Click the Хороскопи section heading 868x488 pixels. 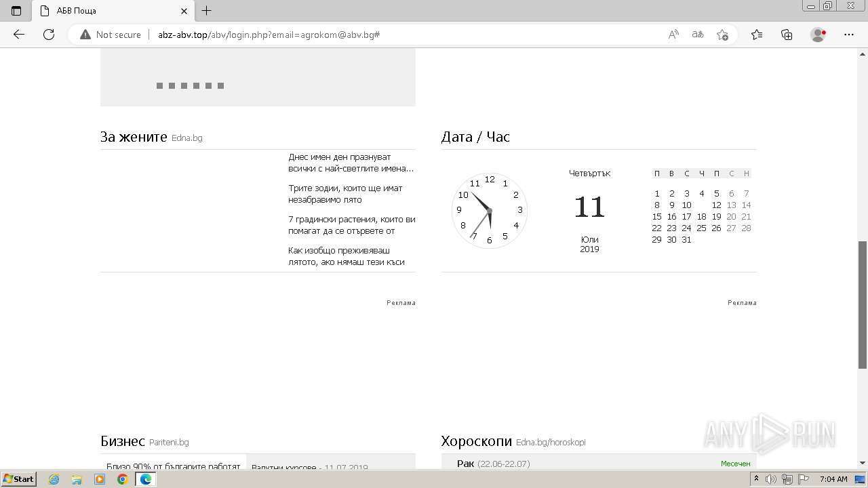pyautogui.click(x=476, y=441)
